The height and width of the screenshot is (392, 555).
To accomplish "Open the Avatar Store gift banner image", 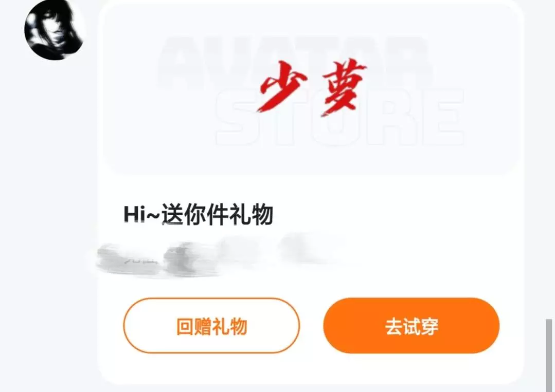I will point(311,88).
